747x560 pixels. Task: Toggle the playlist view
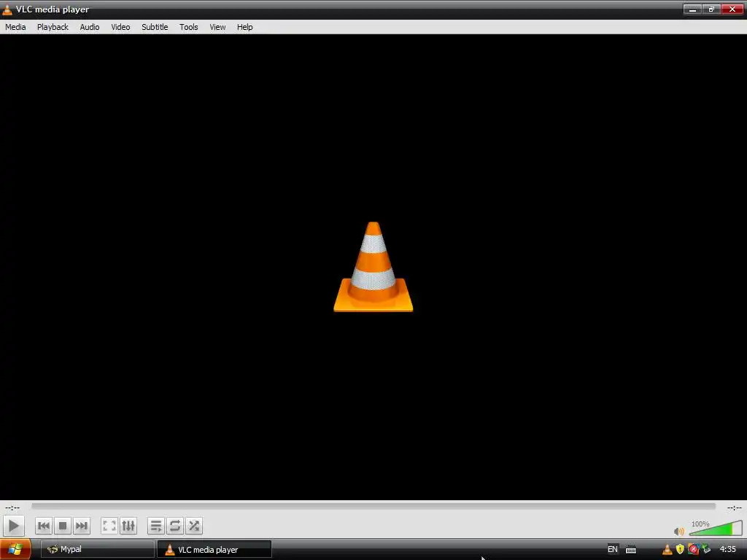coord(156,526)
